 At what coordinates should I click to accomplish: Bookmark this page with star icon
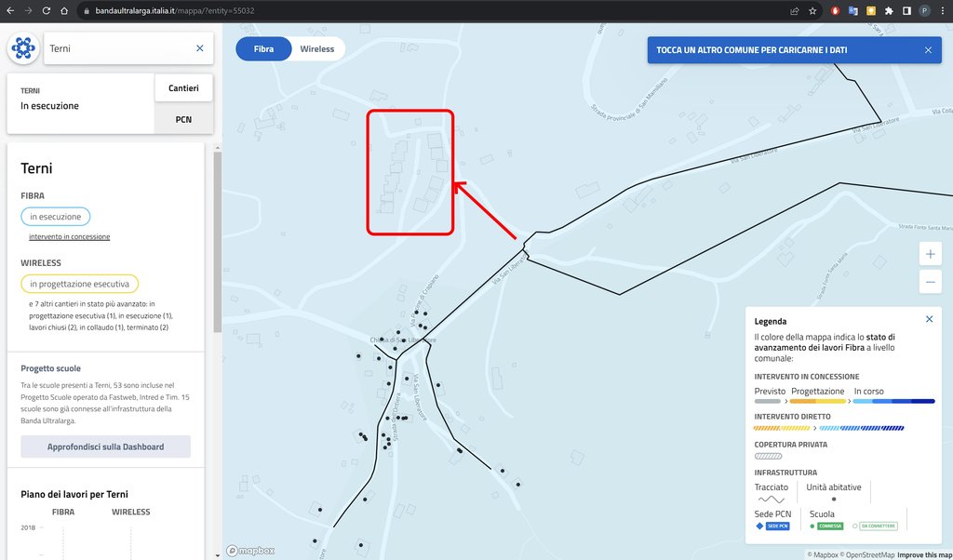pyautogui.click(x=812, y=11)
